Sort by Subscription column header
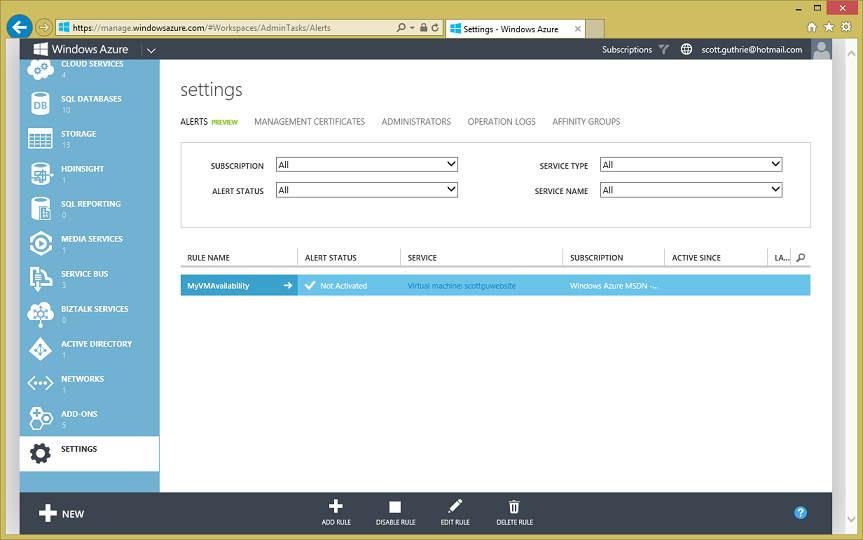The width and height of the screenshot is (863, 540). (597, 258)
